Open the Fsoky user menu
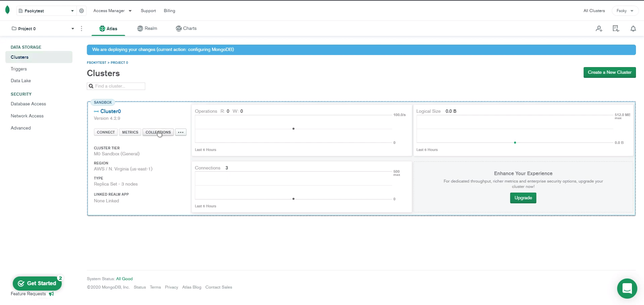Viewport: 644px width, 305px height. pos(625,11)
